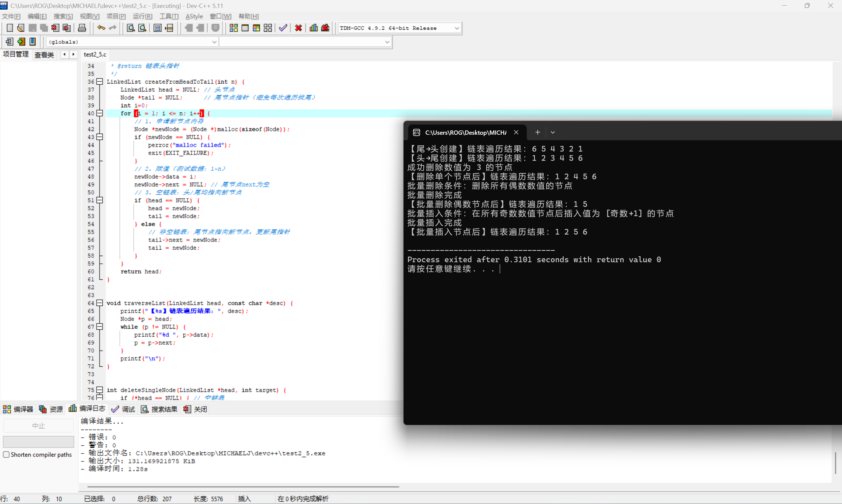The image size is (842, 504).
Task: Click the compile log horizontal scrollbar
Action: pos(243,487)
